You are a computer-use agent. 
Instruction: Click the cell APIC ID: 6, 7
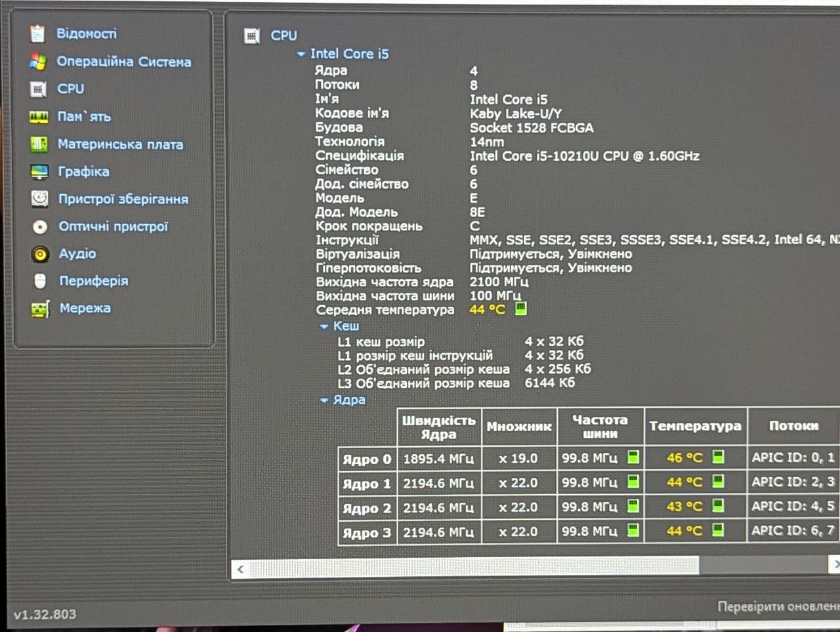pos(794,531)
